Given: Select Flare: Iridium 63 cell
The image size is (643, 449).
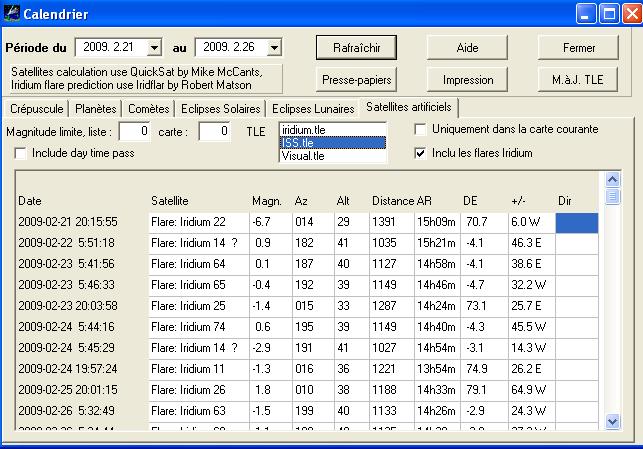Looking at the screenshot, I should (x=199, y=411).
